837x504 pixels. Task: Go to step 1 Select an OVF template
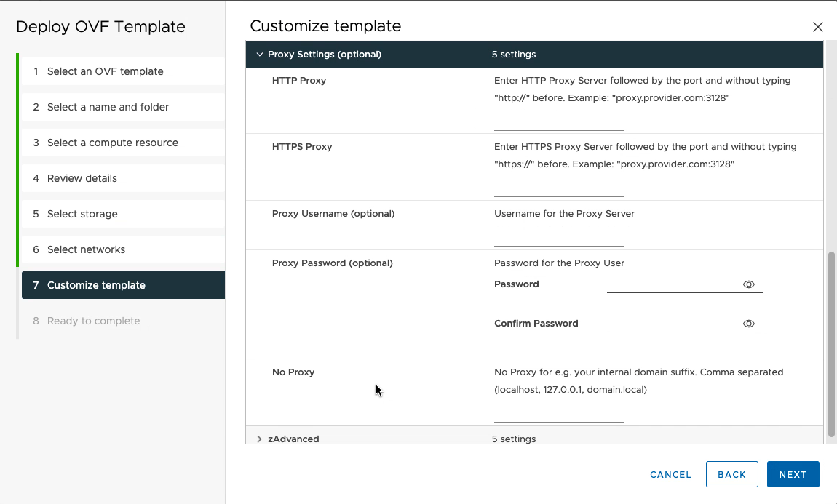coord(105,71)
